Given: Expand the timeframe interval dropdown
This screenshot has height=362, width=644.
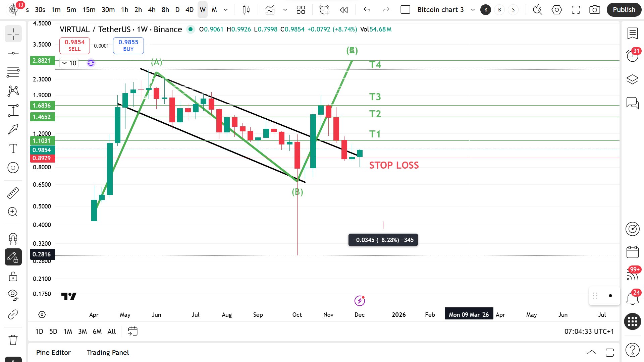Looking at the screenshot, I should (x=226, y=10).
